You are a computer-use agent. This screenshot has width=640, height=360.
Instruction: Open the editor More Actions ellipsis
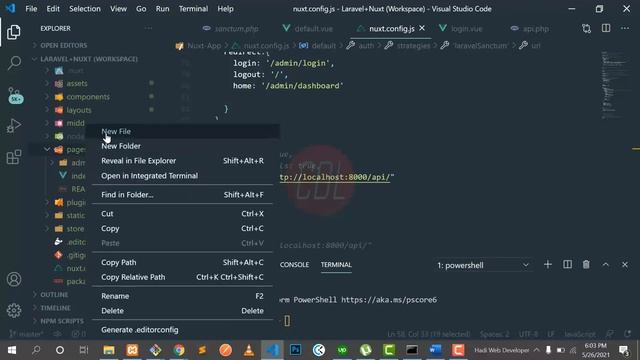coord(625,28)
